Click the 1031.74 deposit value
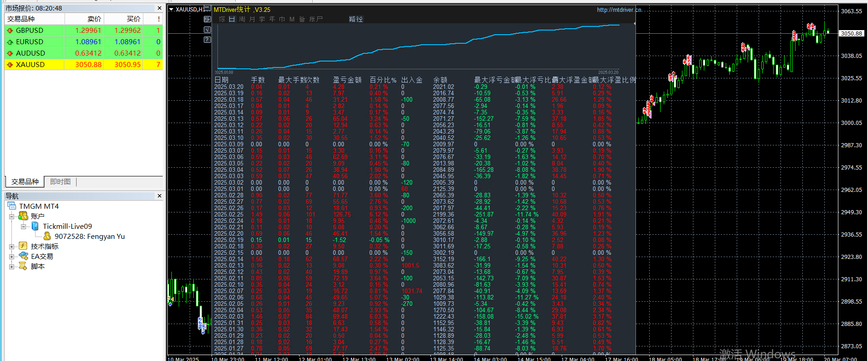Image resolution: width=868 pixels, height=361 pixels. [412, 291]
